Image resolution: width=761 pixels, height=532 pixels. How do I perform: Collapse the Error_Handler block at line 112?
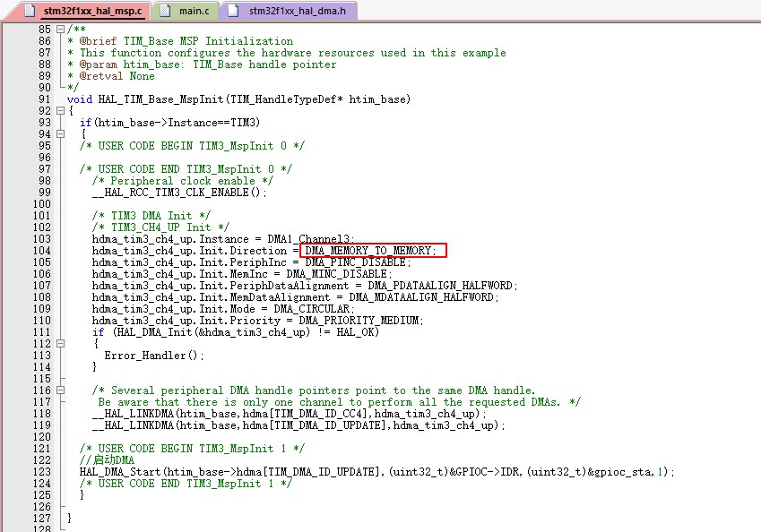tap(59, 343)
